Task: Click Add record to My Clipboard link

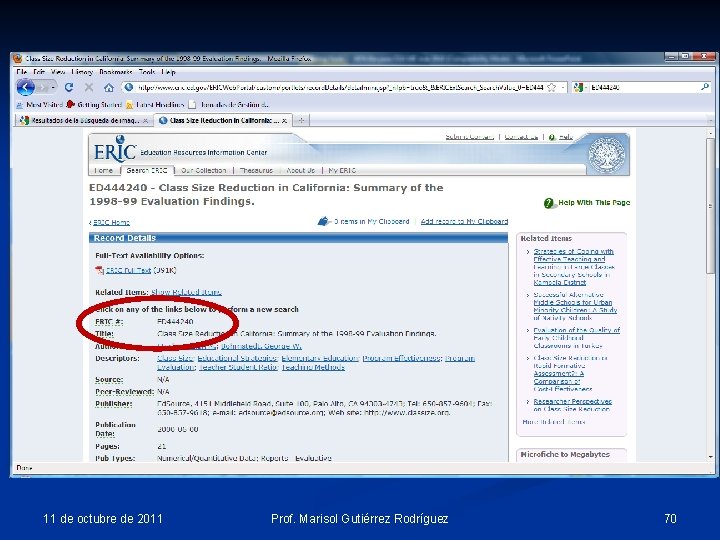Action: tap(464, 221)
